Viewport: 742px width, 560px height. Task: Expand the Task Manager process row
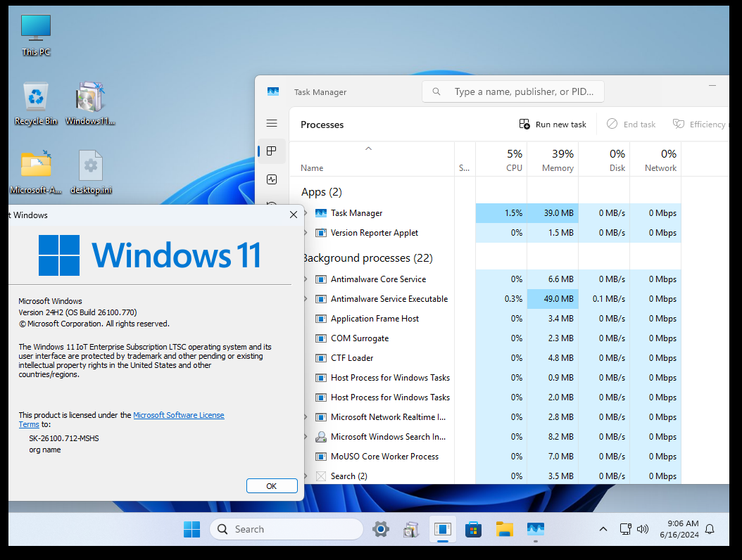pos(306,213)
